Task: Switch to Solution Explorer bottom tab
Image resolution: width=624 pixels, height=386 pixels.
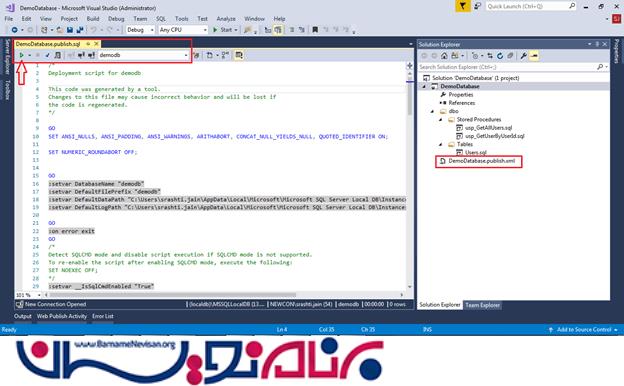Action: coord(440,305)
